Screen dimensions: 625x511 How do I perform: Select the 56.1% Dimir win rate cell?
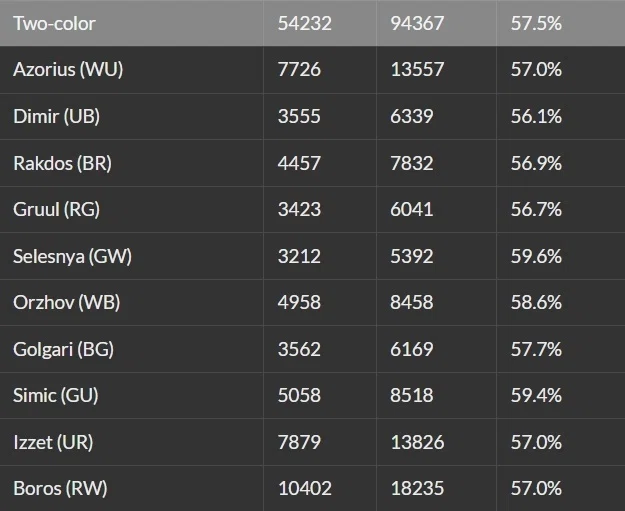[x=536, y=116]
